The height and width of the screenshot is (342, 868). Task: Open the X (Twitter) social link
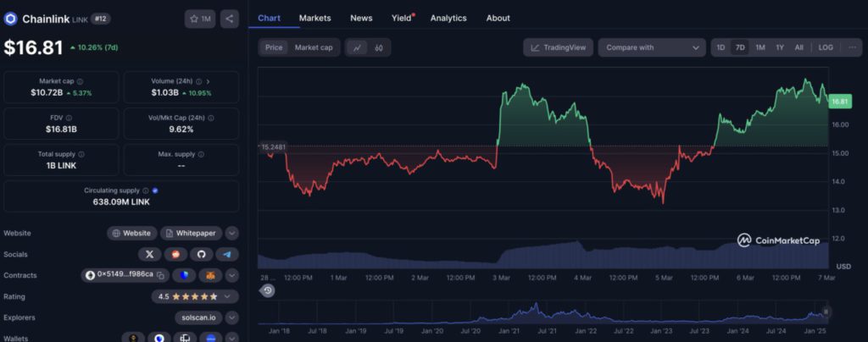point(149,254)
